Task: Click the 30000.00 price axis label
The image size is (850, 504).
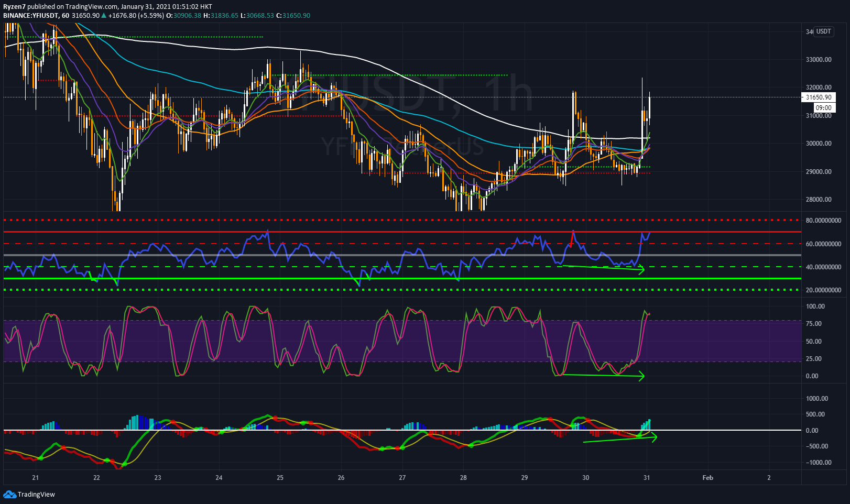Action: 819,144
